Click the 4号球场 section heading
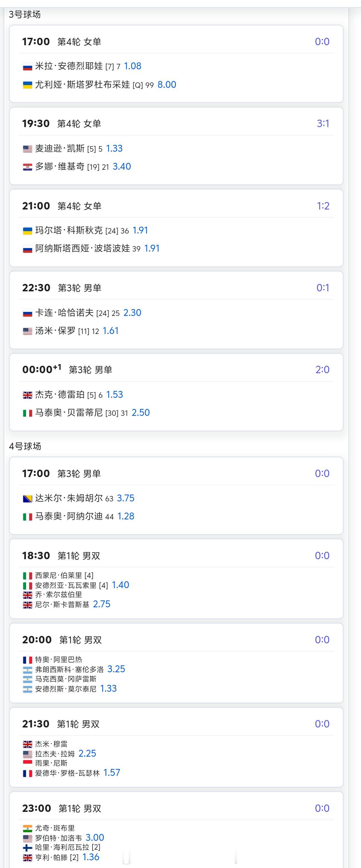This screenshot has height=868, width=361. pyautogui.click(x=25, y=446)
